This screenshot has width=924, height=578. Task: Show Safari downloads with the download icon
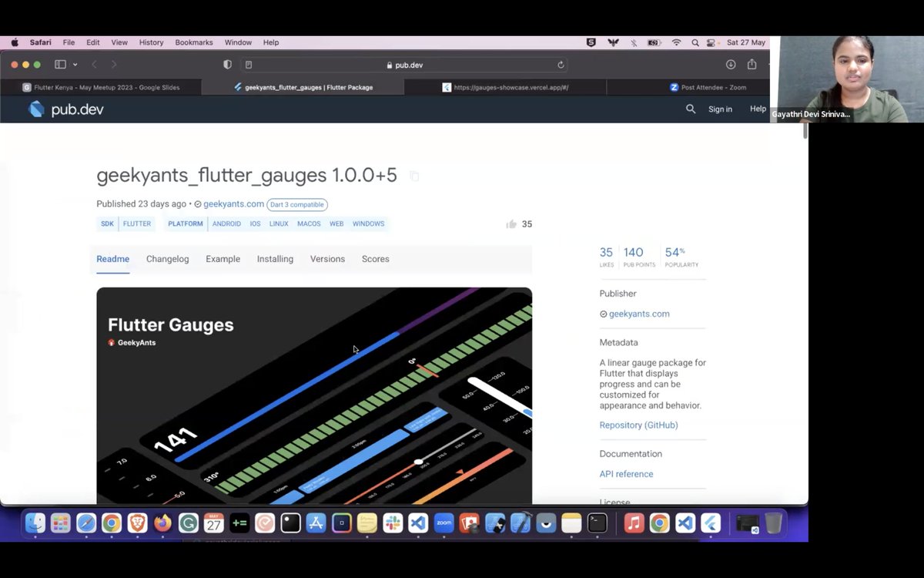[731, 65]
